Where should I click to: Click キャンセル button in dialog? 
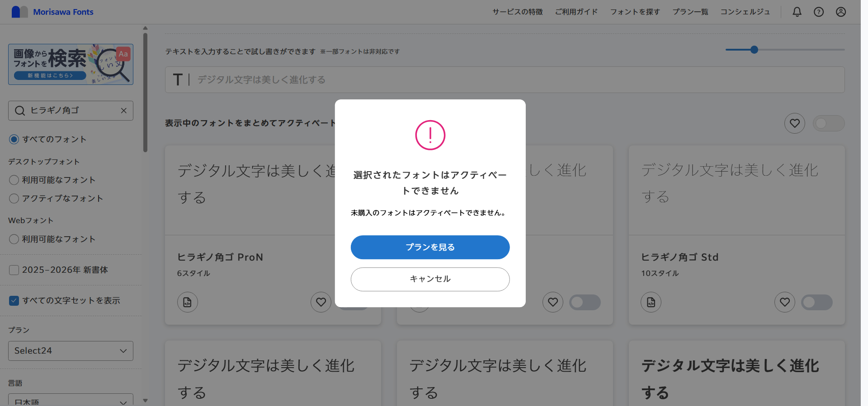point(430,279)
